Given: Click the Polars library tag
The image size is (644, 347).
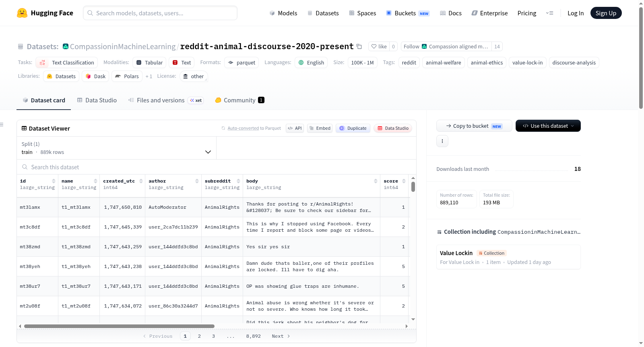Looking at the screenshot, I should (127, 76).
